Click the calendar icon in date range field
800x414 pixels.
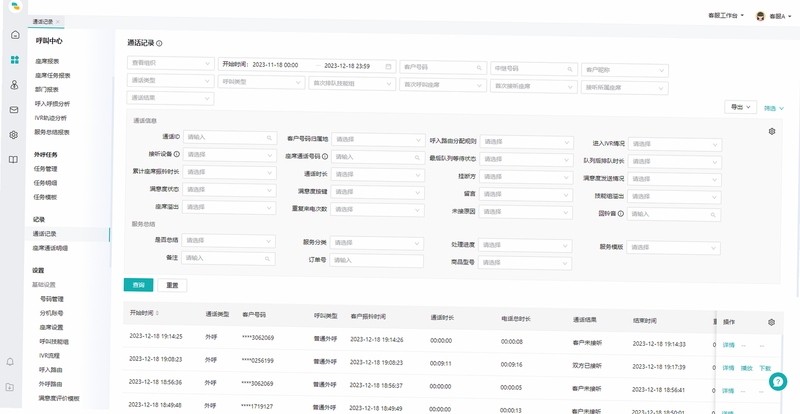pos(388,66)
